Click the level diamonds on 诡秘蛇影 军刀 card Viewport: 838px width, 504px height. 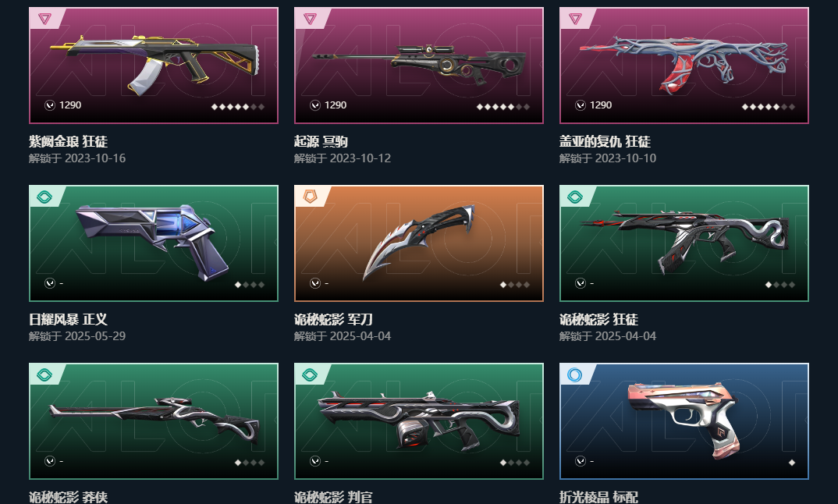coord(515,285)
